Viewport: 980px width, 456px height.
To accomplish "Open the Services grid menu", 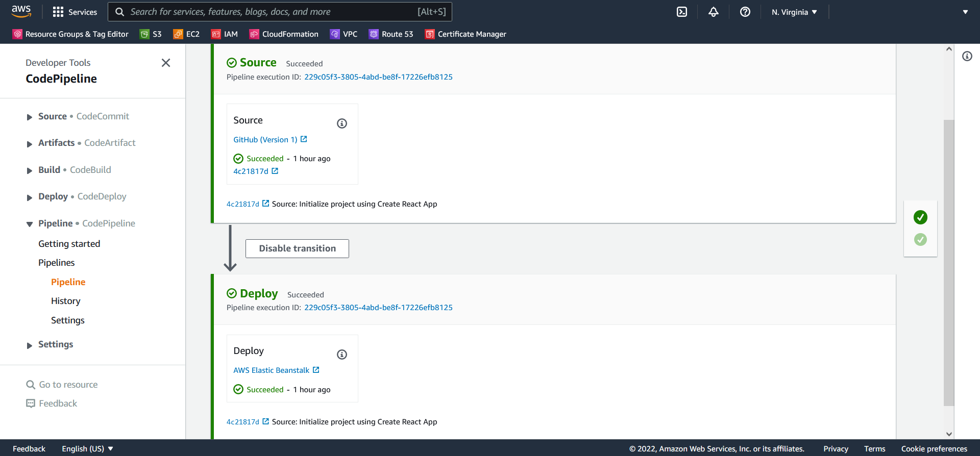I will [75, 12].
